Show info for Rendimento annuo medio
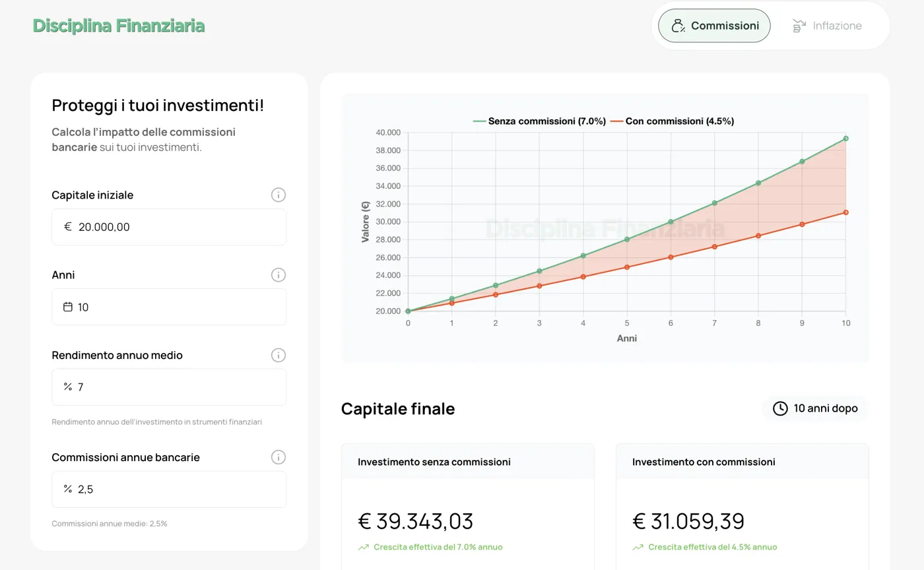The height and width of the screenshot is (570, 924). pyautogui.click(x=279, y=355)
